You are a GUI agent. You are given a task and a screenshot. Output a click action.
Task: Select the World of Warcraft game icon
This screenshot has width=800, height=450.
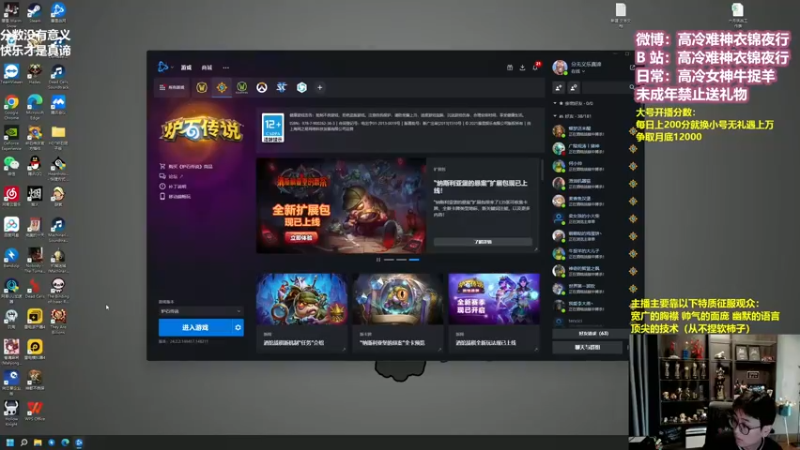pos(202,87)
